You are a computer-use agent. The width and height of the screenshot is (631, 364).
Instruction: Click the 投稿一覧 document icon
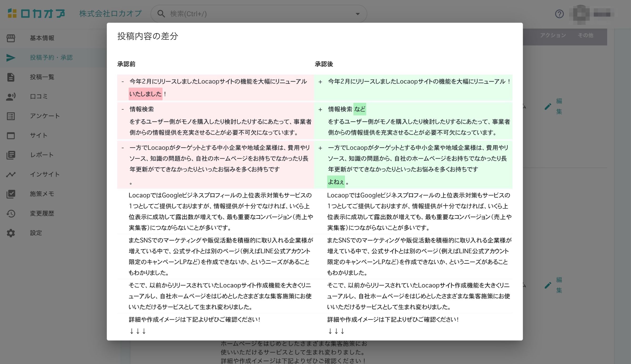[11, 77]
